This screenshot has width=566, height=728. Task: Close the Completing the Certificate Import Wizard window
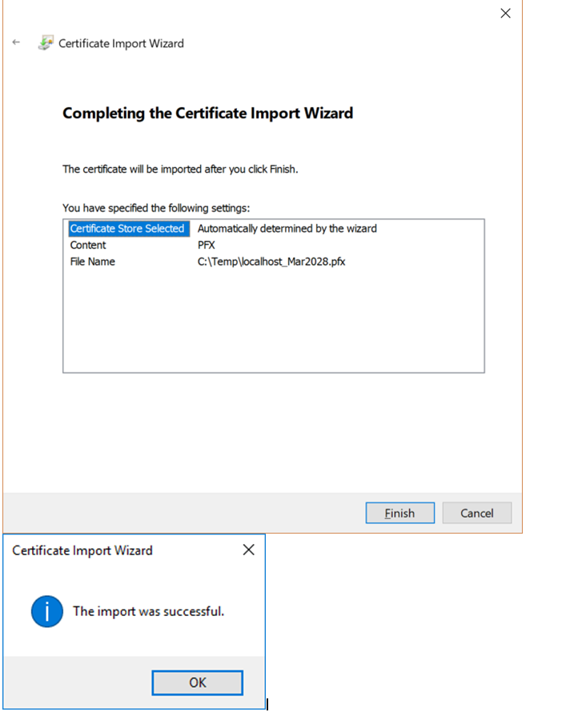point(506,13)
